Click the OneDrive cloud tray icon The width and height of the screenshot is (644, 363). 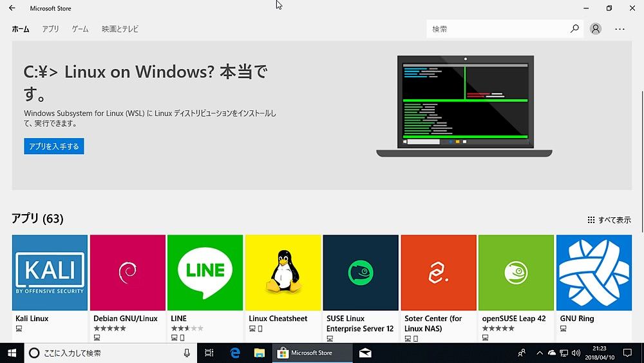point(552,353)
